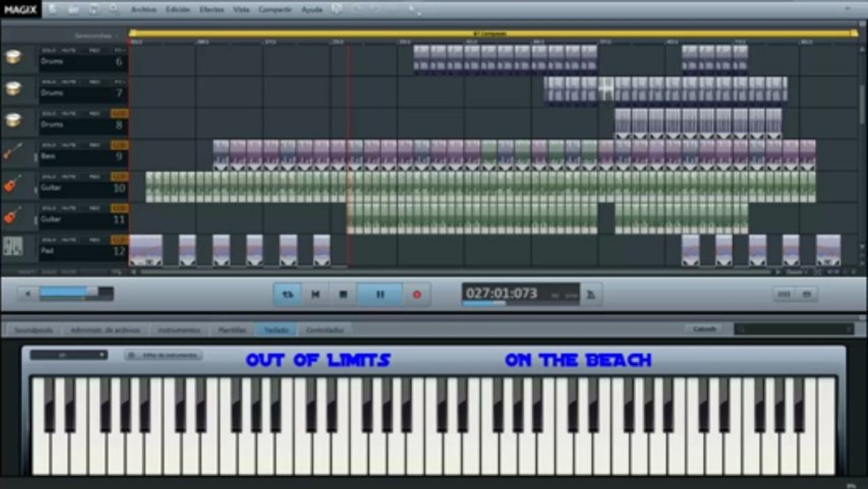Click the search field next to Catooh
This screenshot has height=489, width=868.
click(793, 329)
